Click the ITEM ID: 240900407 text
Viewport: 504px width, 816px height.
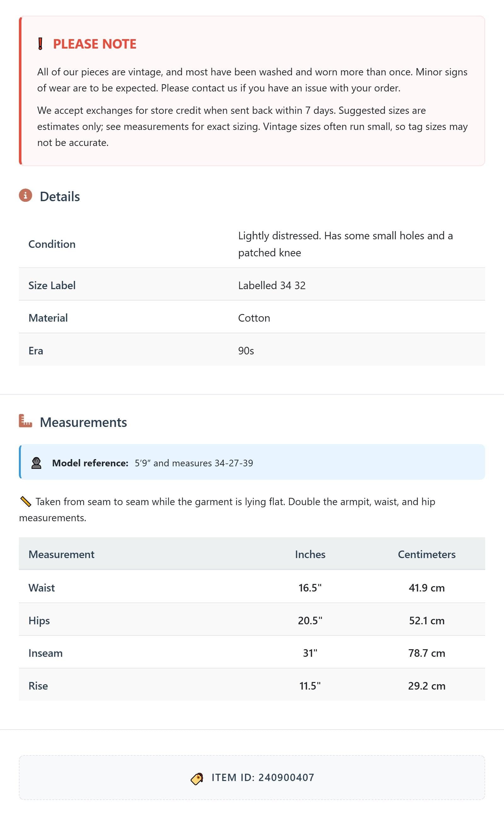tap(263, 777)
